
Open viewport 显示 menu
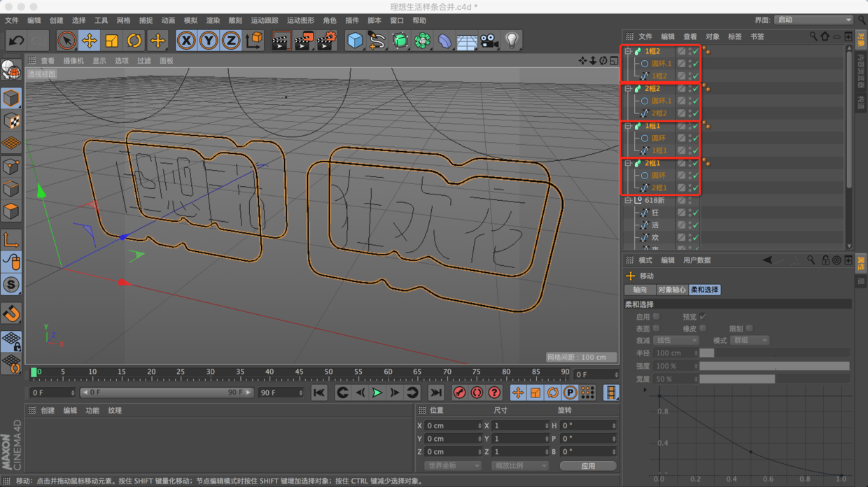(99, 61)
